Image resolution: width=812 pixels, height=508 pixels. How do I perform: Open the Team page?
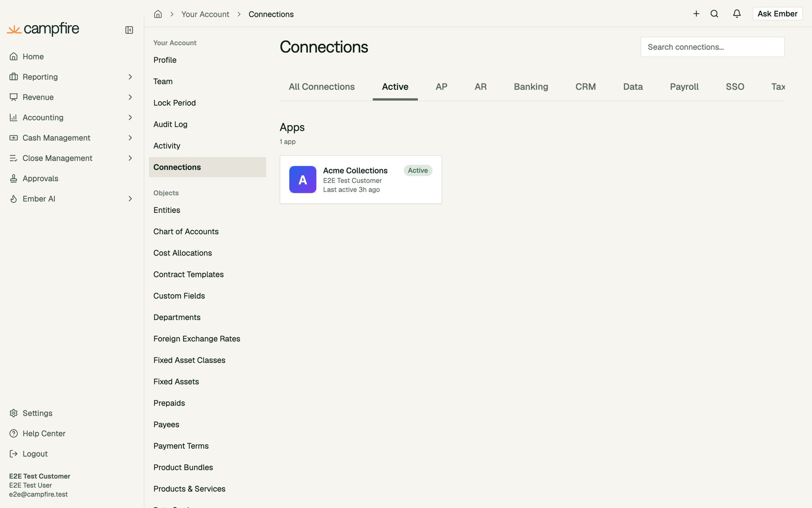point(208,81)
